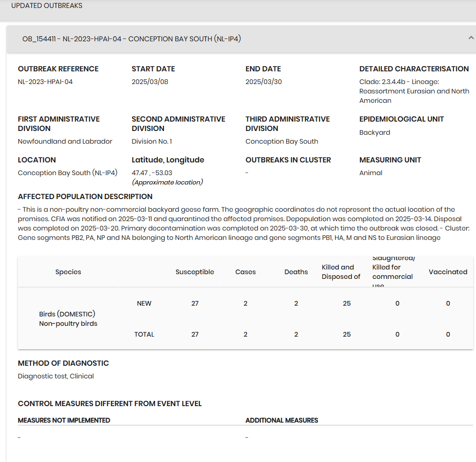Click the OB_154411 Conception Bay South header
The height and width of the screenshot is (462, 476).
241,39
